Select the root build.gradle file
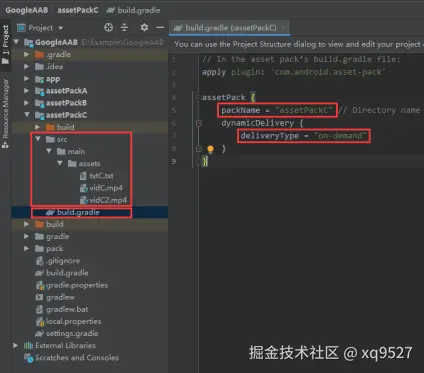424x373 pixels. (62, 273)
